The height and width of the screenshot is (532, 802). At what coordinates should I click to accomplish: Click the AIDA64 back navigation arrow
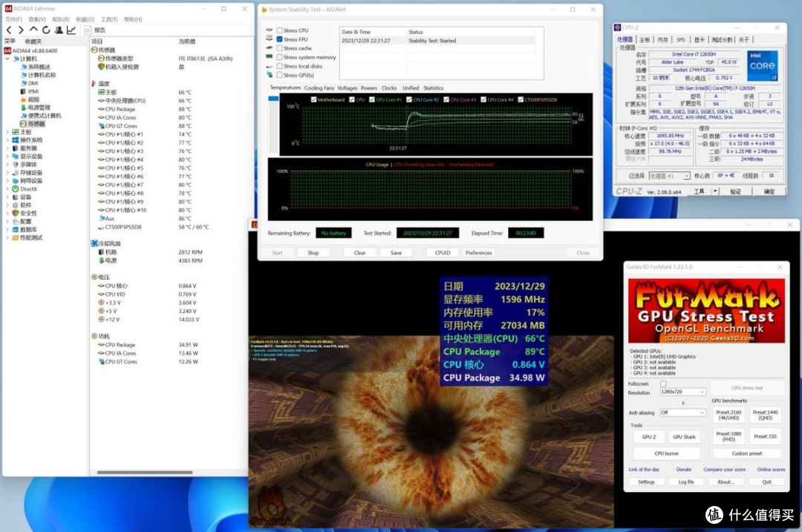pos(8,30)
